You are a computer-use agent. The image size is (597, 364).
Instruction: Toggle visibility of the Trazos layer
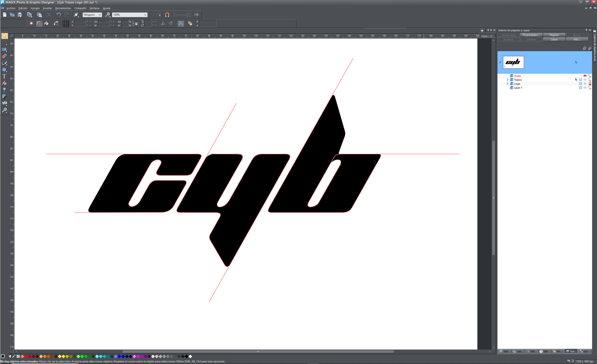[585, 80]
